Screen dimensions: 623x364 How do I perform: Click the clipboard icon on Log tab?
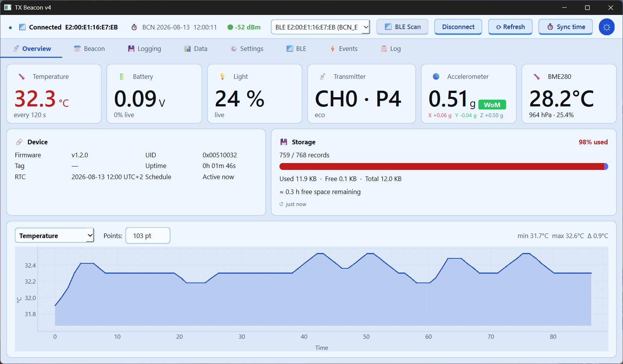[x=384, y=49]
